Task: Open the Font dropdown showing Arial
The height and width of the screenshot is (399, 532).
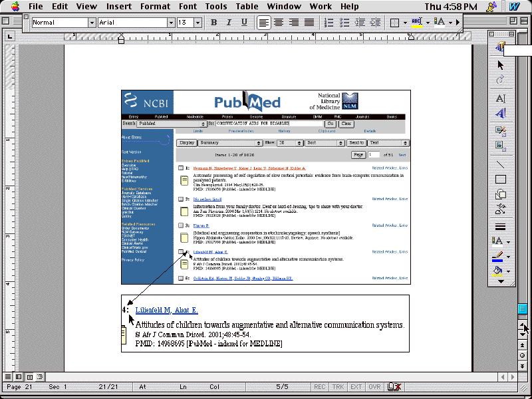Action: coord(171,23)
